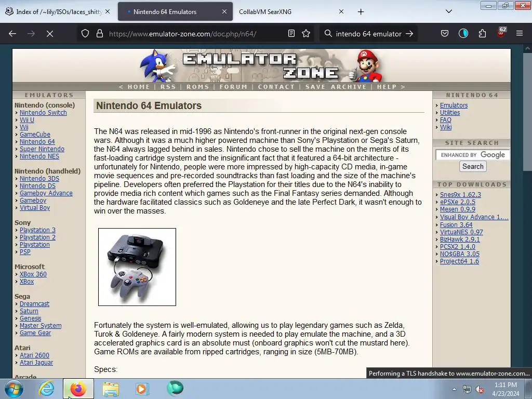Open the Wii U emulators link

coord(27,120)
